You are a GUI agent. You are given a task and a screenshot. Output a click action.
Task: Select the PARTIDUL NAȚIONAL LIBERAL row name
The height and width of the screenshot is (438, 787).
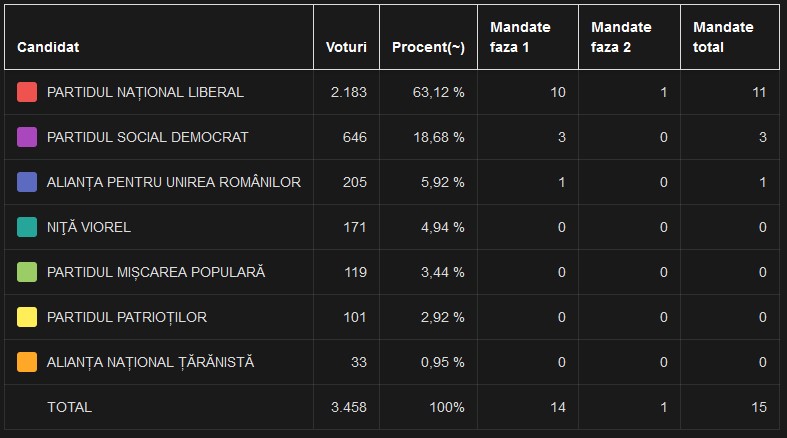point(145,93)
